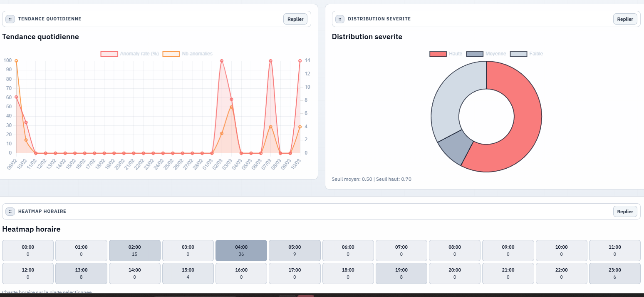Click the 15:00 heatmap hour cell

tap(188, 273)
